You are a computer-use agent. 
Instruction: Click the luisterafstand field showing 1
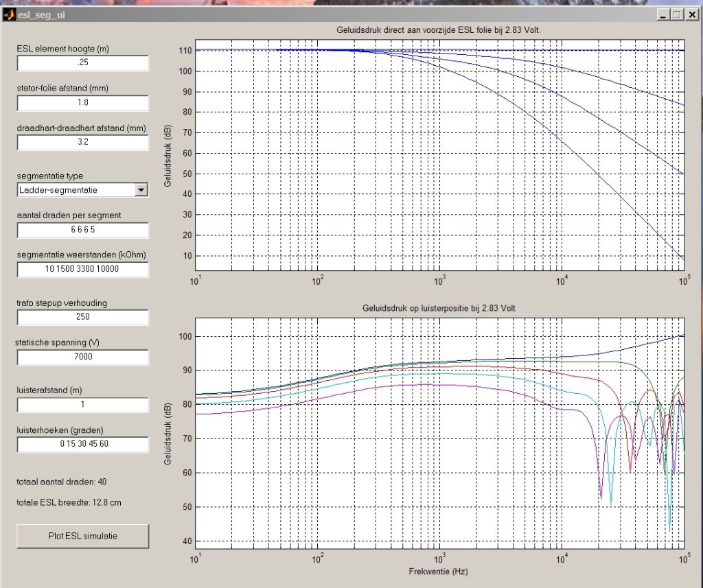pyautogui.click(x=83, y=405)
